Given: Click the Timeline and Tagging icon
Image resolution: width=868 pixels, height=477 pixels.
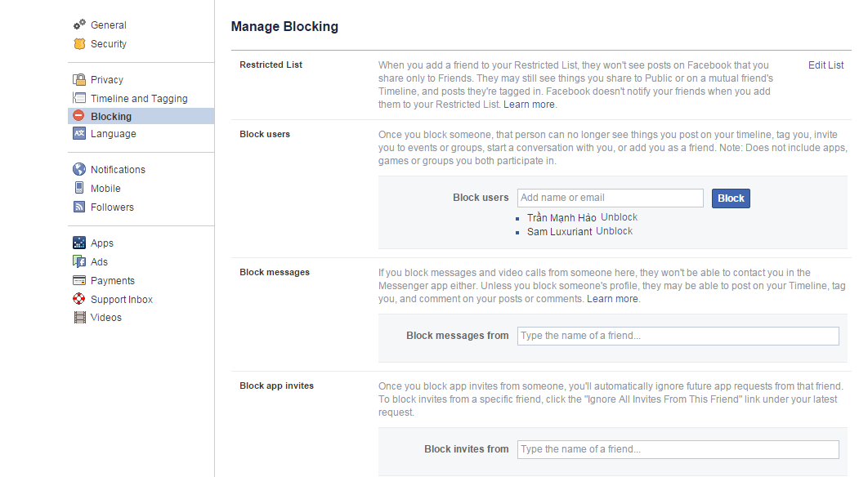Looking at the screenshot, I should tap(79, 99).
